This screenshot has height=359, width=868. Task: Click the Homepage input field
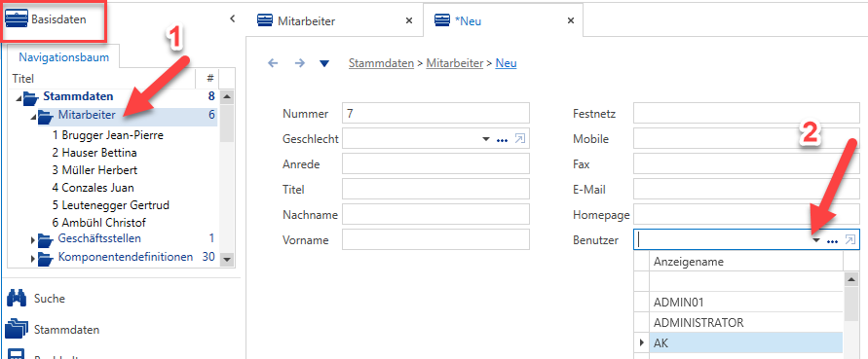click(x=747, y=214)
